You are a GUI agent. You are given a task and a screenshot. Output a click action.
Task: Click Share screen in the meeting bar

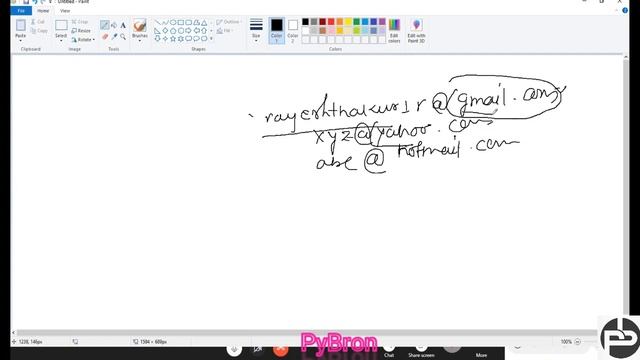(421, 351)
